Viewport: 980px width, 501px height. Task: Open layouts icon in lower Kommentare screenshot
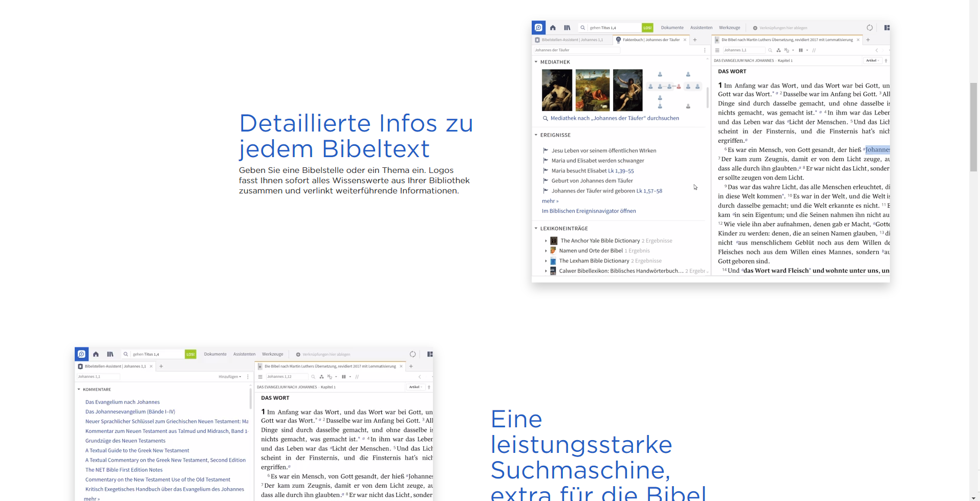430,354
